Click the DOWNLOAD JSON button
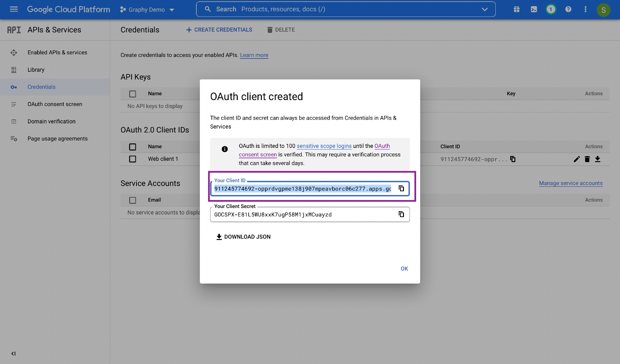The width and height of the screenshot is (620, 364). click(x=243, y=237)
